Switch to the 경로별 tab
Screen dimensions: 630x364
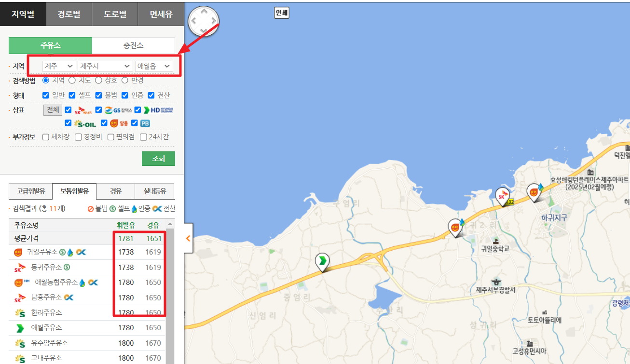click(x=69, y=14)
